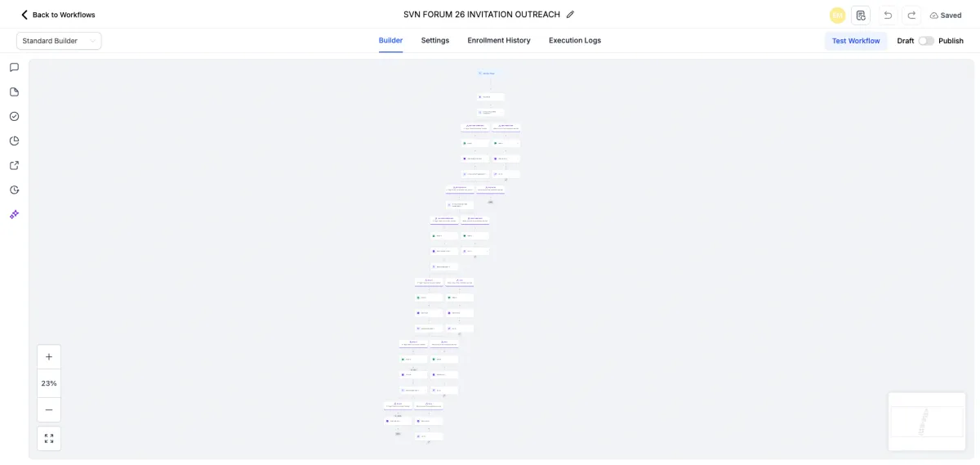Open the clock history sidebar icon
The image size is (980, 465).
tap(14, 190)
